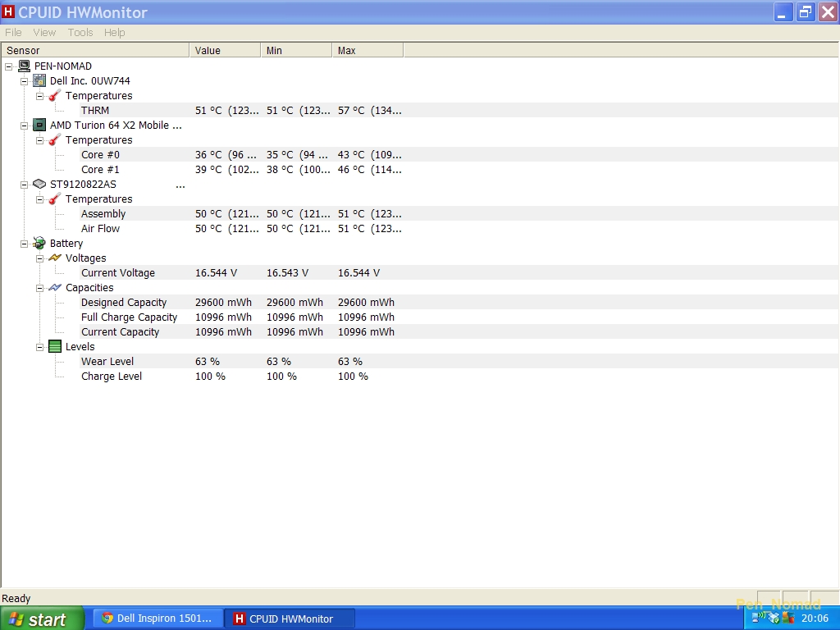Click the Ready status bar text
840x630 pixels.
click(16, 598)
